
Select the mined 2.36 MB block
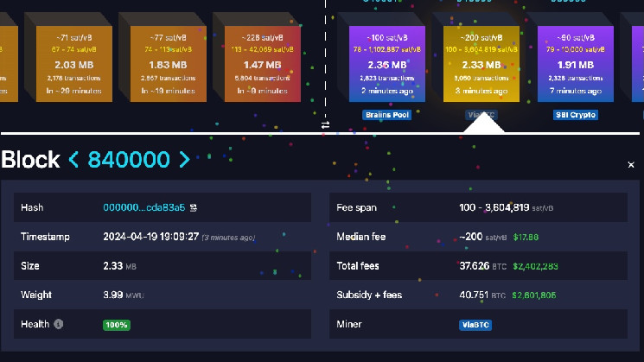point(386,64)
